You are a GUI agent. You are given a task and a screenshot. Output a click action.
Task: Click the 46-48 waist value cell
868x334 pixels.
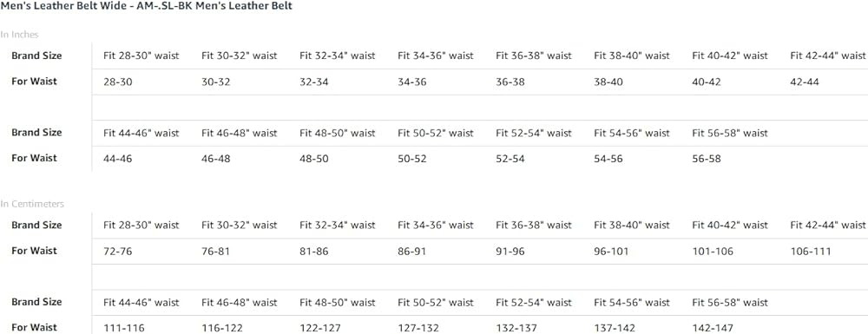pyautogui.click(x=216, y=160)
